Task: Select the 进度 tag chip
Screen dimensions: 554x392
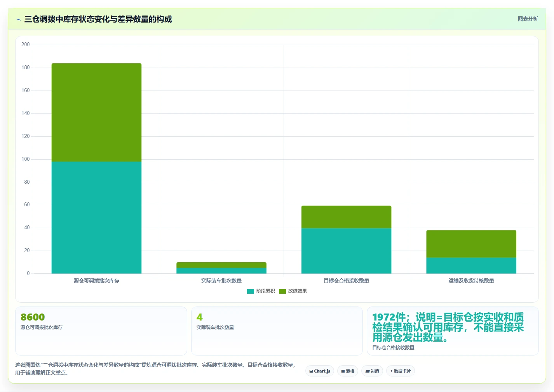Action: [372, 371]
